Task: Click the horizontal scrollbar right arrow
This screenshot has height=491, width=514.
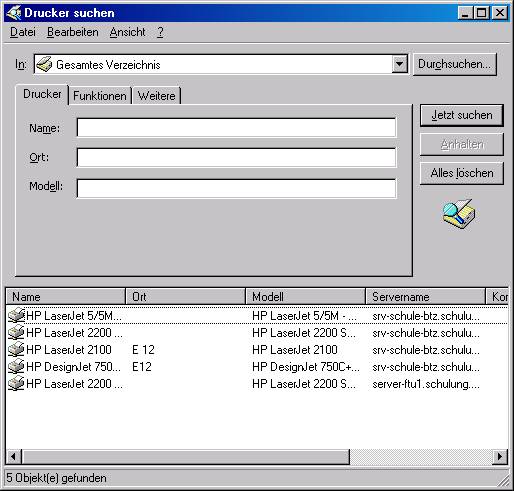Action: (x=500, y=456)
